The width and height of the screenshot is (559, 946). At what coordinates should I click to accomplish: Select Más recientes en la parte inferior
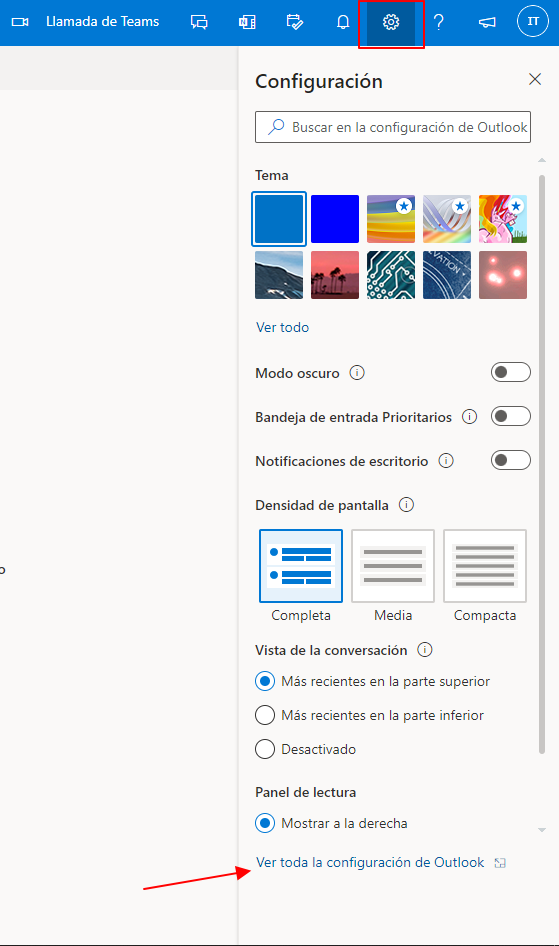pyautogui.click(x=369, y=715)
